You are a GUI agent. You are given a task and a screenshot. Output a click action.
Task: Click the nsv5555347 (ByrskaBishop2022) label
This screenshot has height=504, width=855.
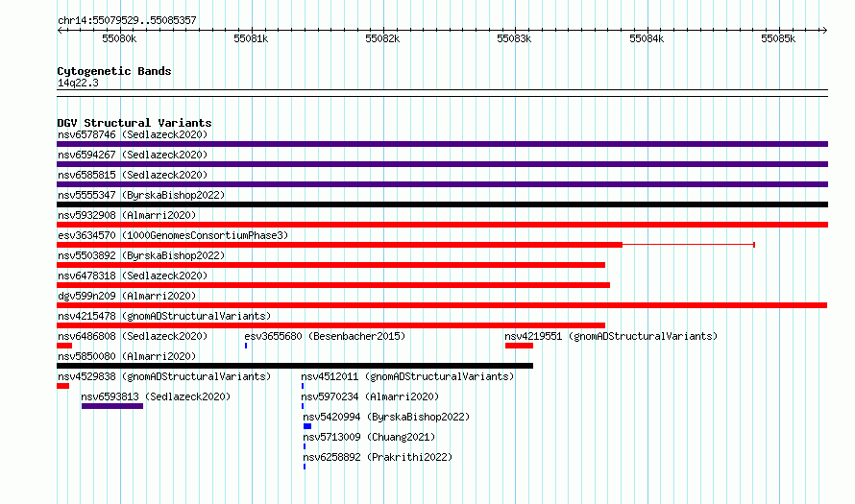click(141, 195)
